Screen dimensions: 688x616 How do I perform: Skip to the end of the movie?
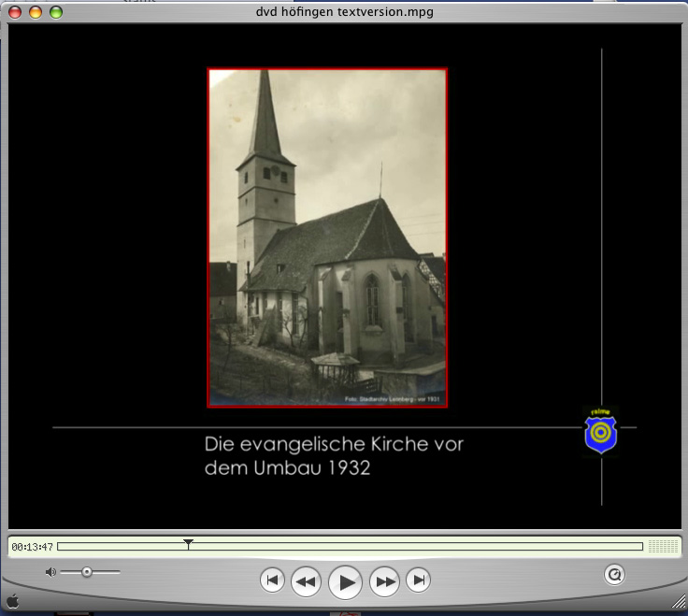419,580
